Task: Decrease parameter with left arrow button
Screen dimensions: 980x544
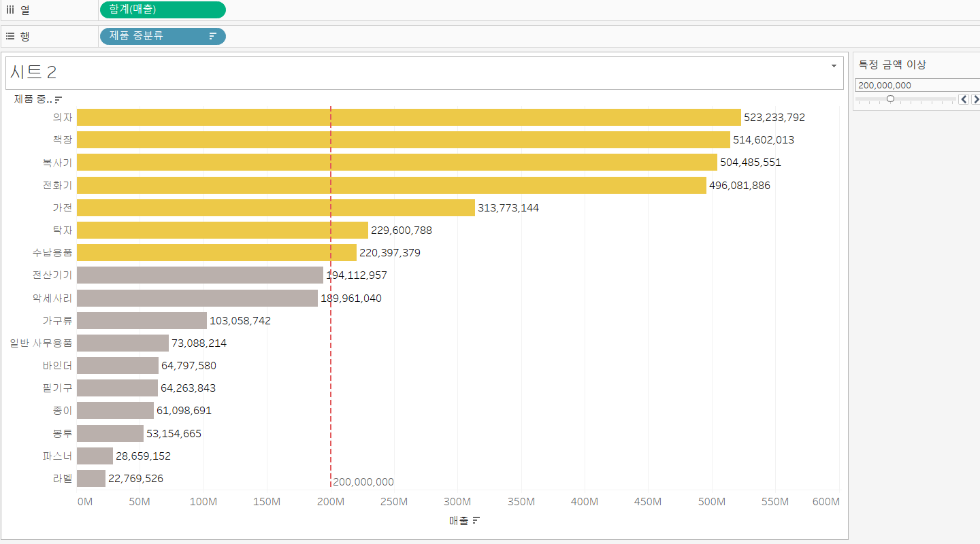Action: coord(964,99)
